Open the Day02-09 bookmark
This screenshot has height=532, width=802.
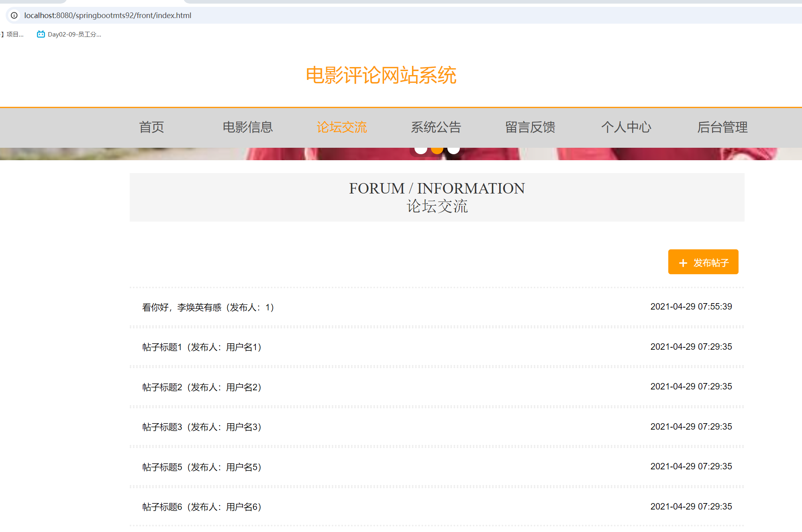[x=69, y=35]
